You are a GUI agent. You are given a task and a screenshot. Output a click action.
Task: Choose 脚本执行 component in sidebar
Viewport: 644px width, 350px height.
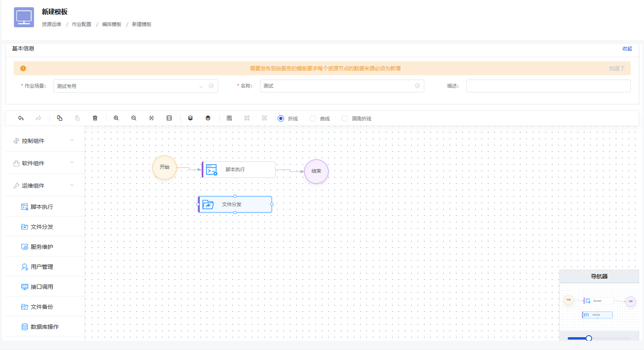[45, 207]
